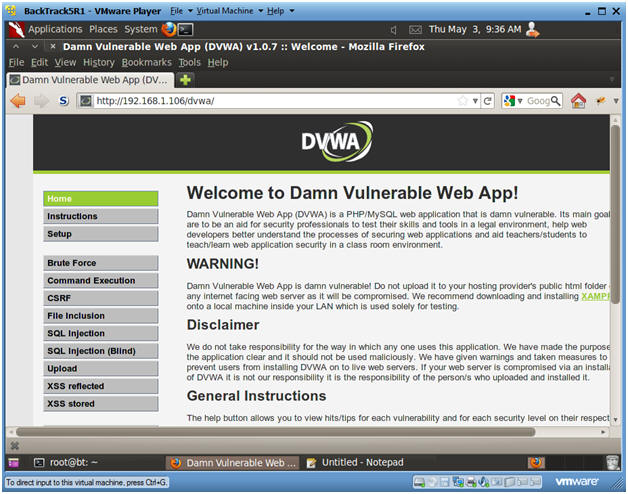Click the show desktop icon in bottom panel
This screenshot has width=628, height=494.
pos(13,462)
